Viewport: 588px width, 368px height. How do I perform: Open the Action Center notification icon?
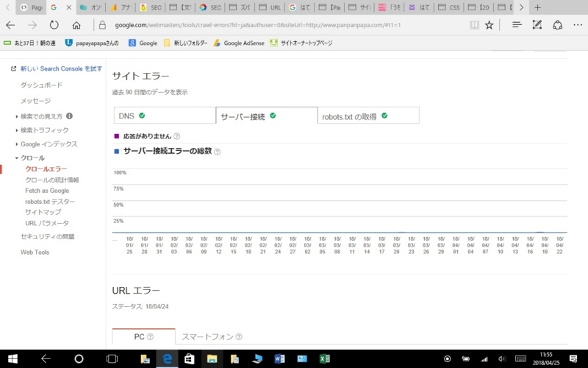[573, 359]
